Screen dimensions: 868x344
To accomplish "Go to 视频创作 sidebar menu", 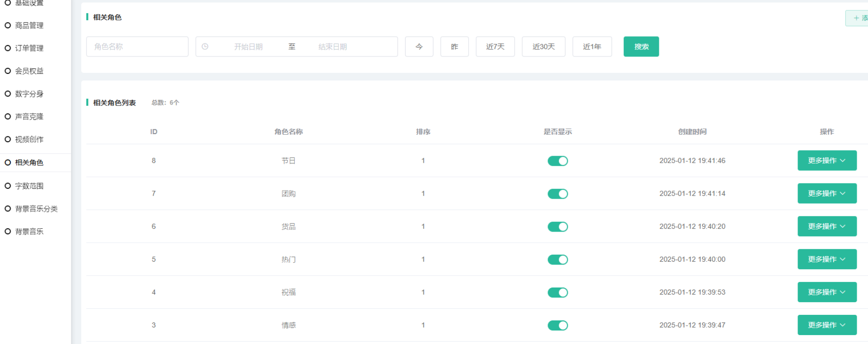I will coord(29,139).
